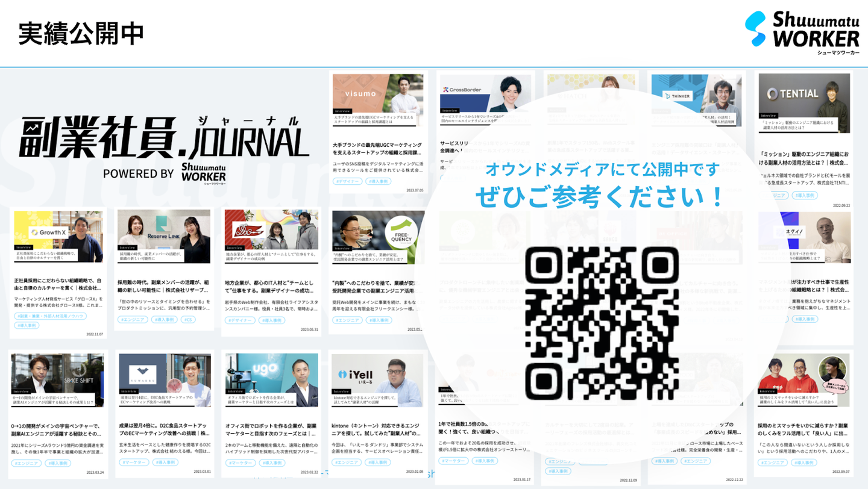Image resolution: width=868 pixels, height=489 pixels.
Task: Select #エンジニア tag on the 採用のミスマッチ card
Action: pyautogui.click(x=773, y=463)
